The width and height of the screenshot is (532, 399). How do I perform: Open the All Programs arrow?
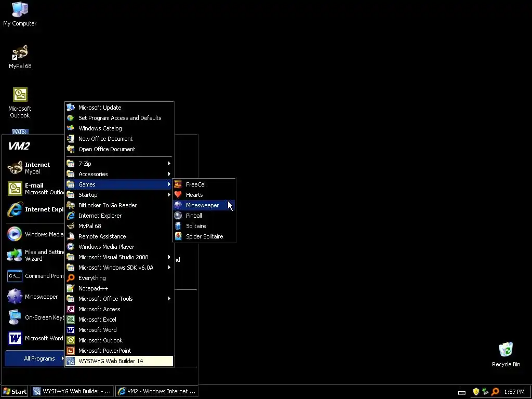point(62,358)
